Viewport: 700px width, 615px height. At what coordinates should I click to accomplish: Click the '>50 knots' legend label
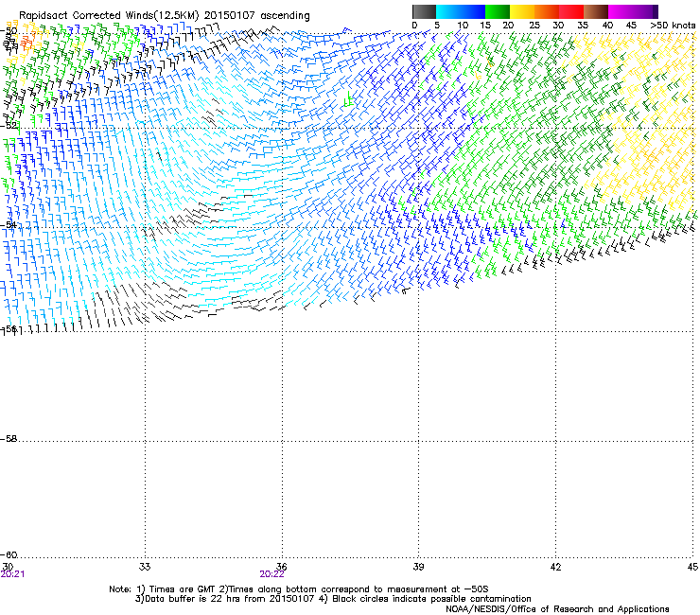pyautogui.click(x=673, y=26)
